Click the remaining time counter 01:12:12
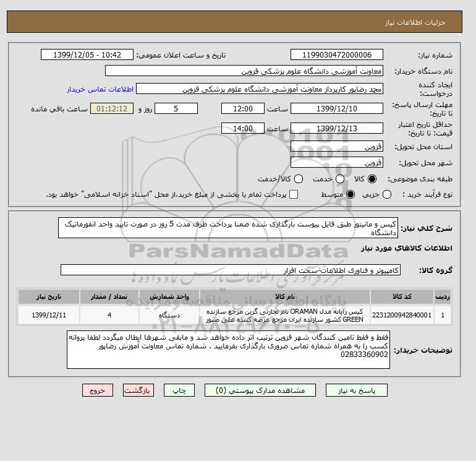The width and height of the screenshot is (476, 461). [112, 108]
